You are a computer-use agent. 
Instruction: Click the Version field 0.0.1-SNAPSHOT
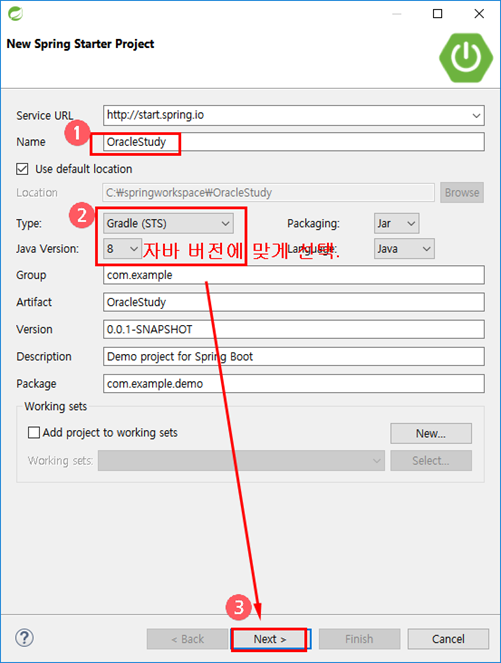(x=294, y=329)
